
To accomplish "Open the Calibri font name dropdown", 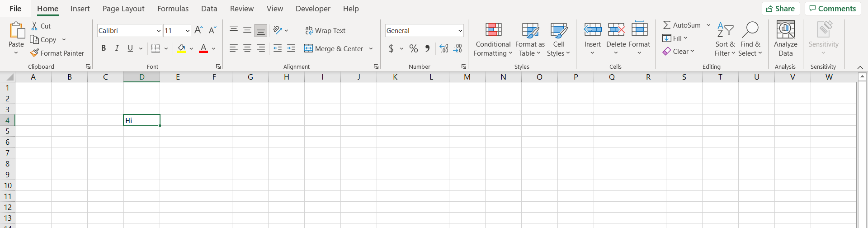I will point(159,31).
